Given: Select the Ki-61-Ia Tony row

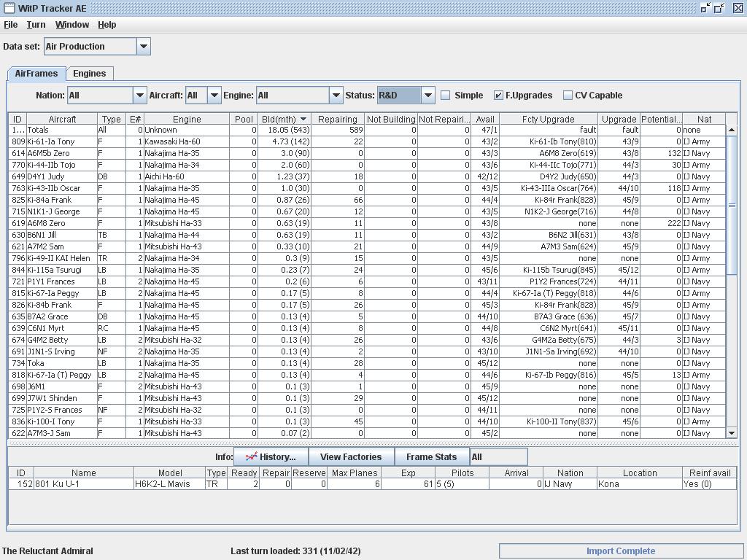Looking at the screenshot, I should click(367, 141).
